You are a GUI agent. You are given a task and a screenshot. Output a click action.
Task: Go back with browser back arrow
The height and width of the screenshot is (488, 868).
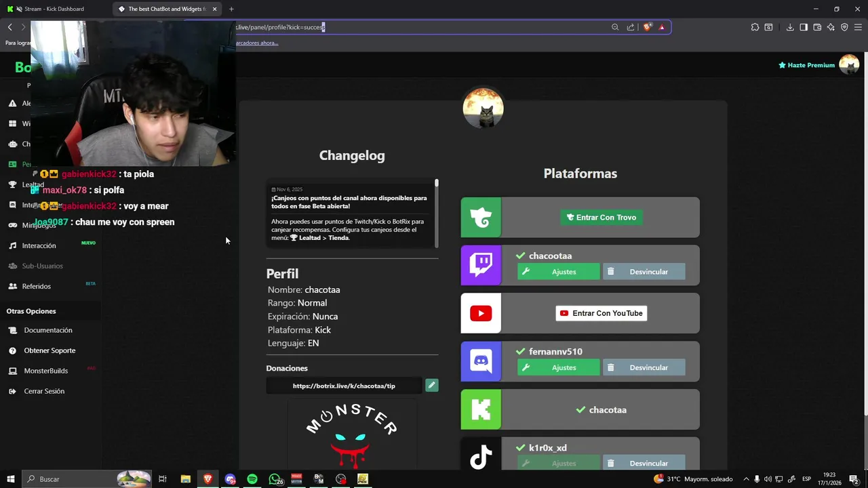(x=9, y=27)
